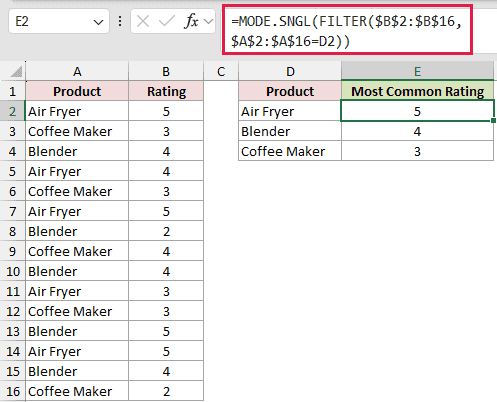
Task: Select row 10 header
Action: [x=13, y=271]
